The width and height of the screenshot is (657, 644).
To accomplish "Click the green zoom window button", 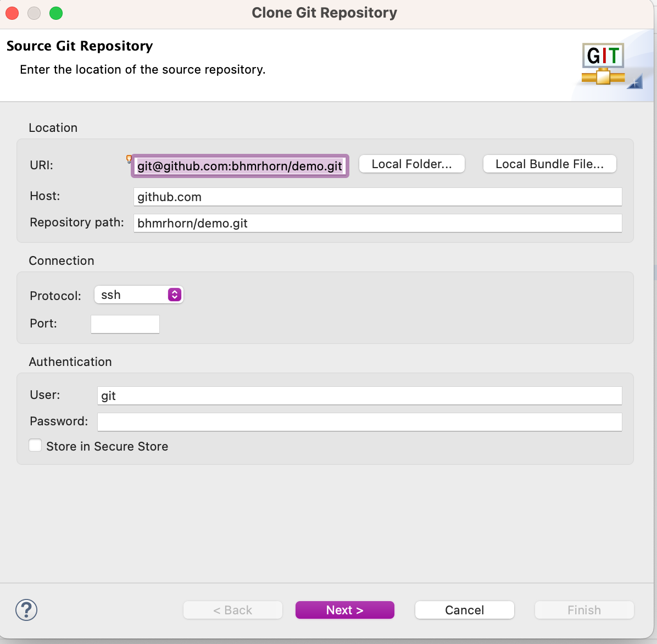I will point(56,13).
